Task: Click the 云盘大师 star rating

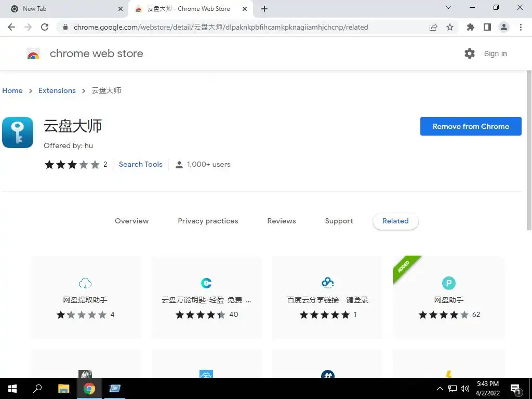Action: [72, 165]
